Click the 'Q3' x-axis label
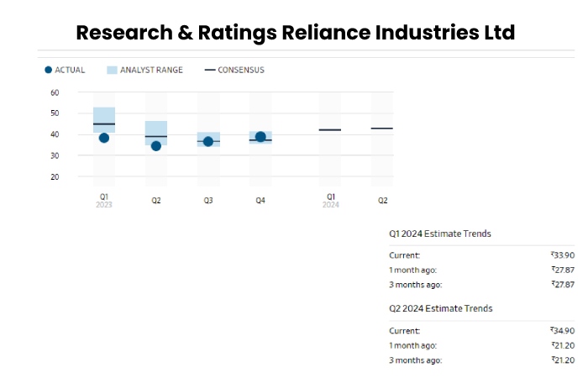 (208, 201)
